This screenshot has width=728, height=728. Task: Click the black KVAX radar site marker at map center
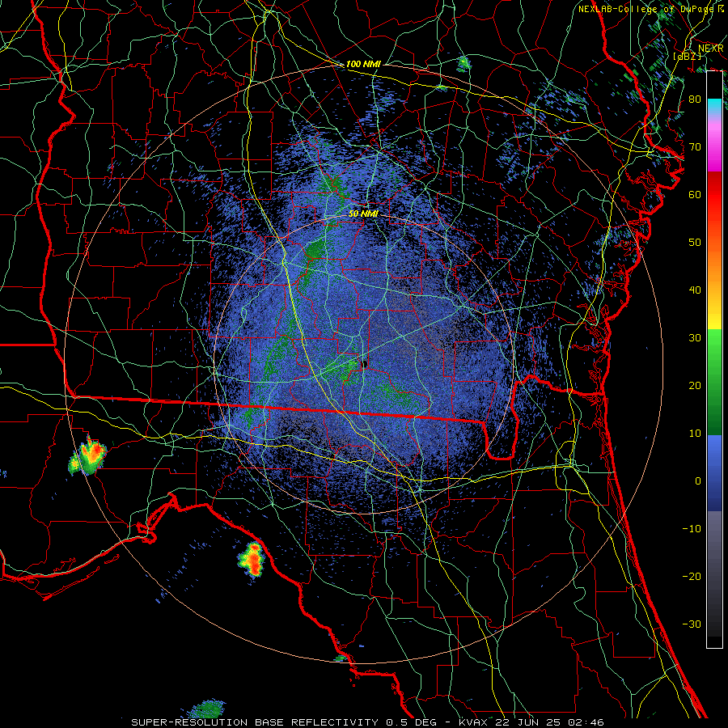pyautogui.click(x=365, y=363)
